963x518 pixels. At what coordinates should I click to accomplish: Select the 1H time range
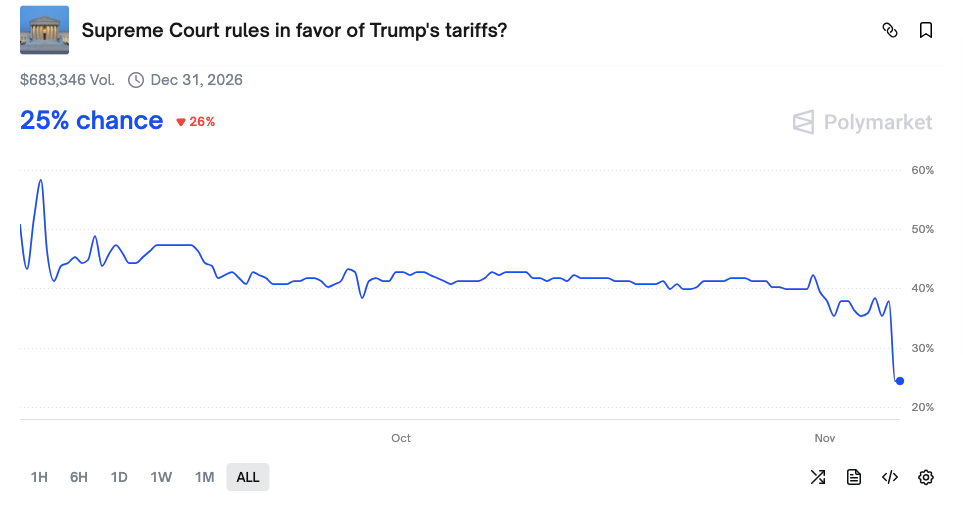(39, 477)
